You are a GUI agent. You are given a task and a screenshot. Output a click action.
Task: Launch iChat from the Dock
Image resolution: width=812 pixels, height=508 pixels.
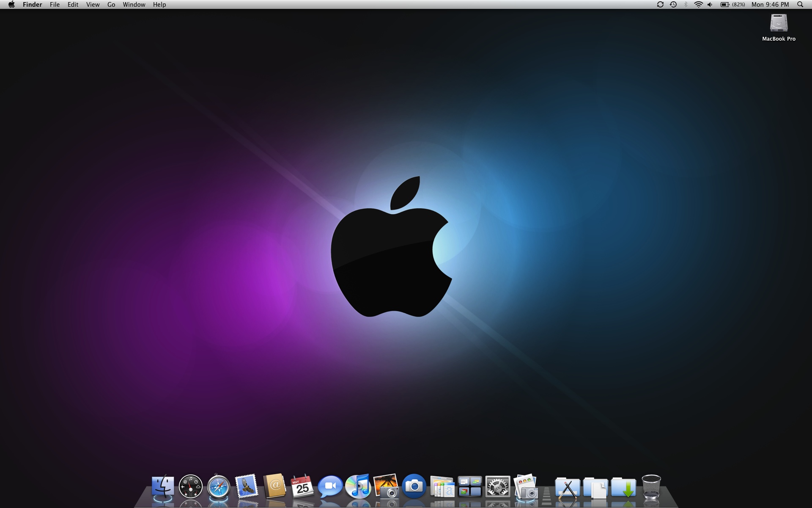click(x=330, y=487)
